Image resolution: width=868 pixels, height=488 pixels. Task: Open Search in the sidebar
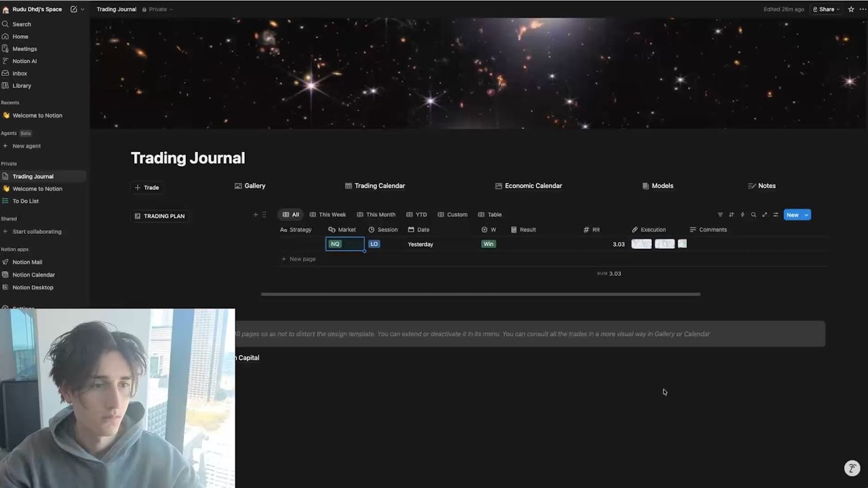click(22, 24)
